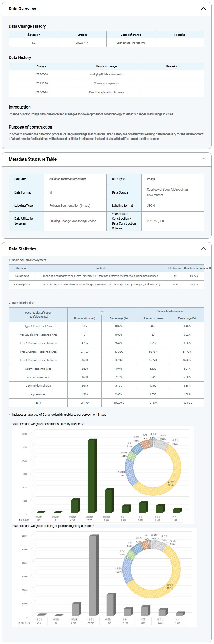The image size is (214, 644).
Task: Click the Sortation column header
Action: coord(22,268)
